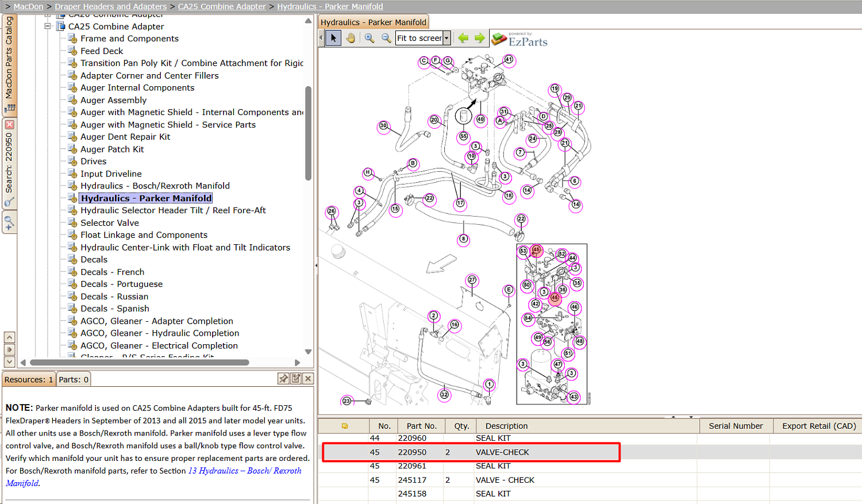Click the folder icon in table header
The image size is (862, 504).
[x=345, y=426]
